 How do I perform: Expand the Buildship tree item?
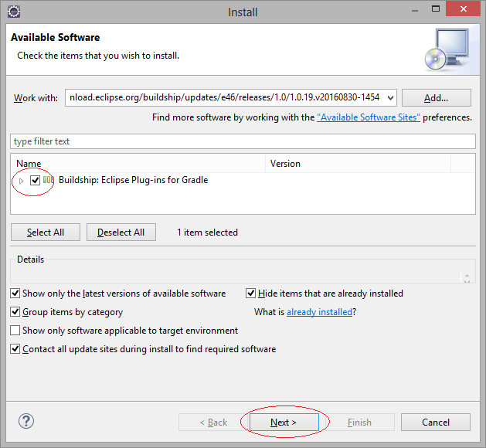click(x=21, y=181)
